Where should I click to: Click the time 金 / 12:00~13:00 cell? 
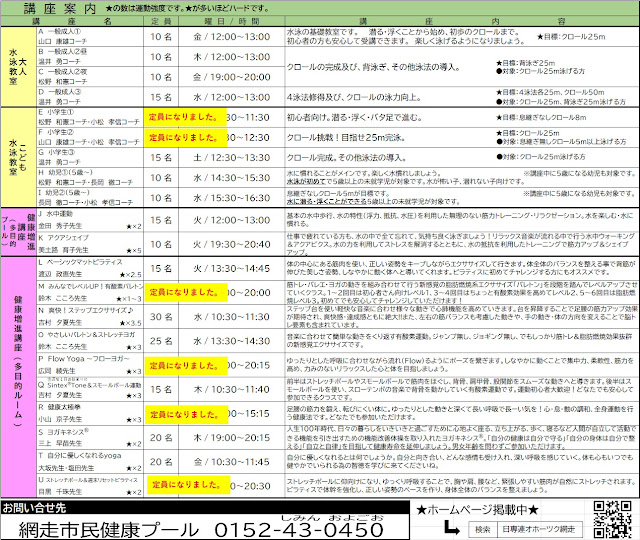click(x=232, y=37)
